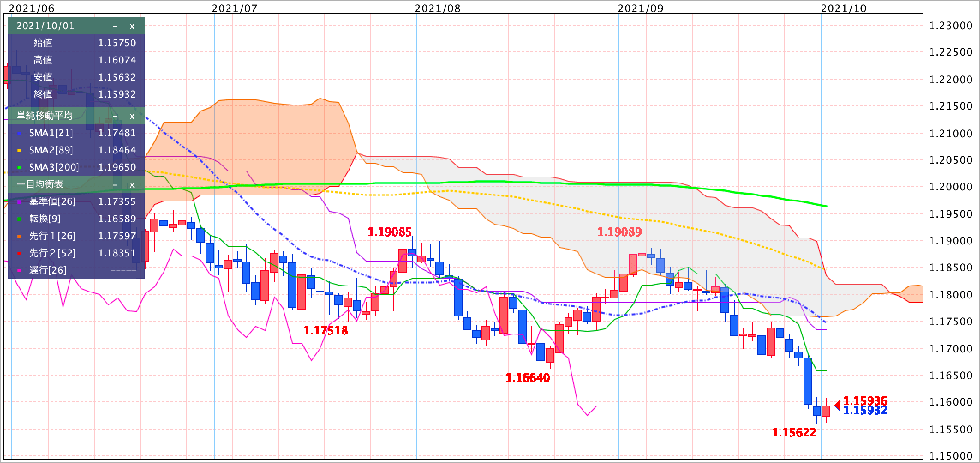Click the blue SMA1[21] color marker
This screenshot has height=463, width=980.
(x=19, y=134)
